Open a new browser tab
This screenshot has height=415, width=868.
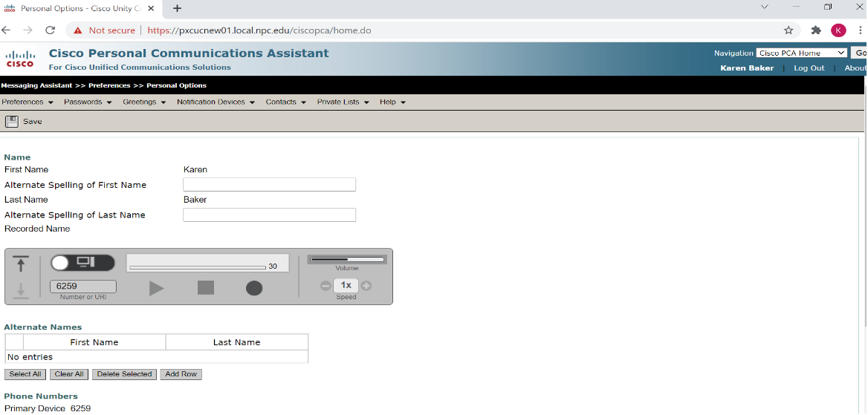(177, 8)
